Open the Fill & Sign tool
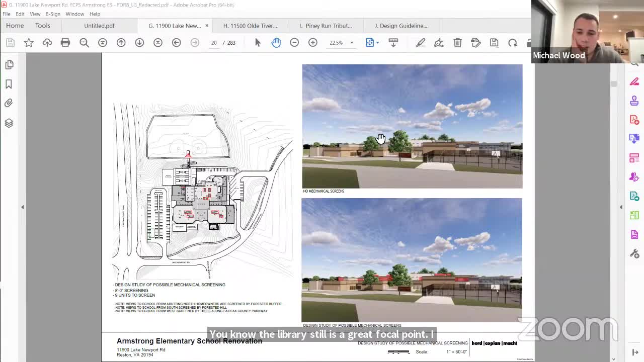 click(x=634, y=177)
